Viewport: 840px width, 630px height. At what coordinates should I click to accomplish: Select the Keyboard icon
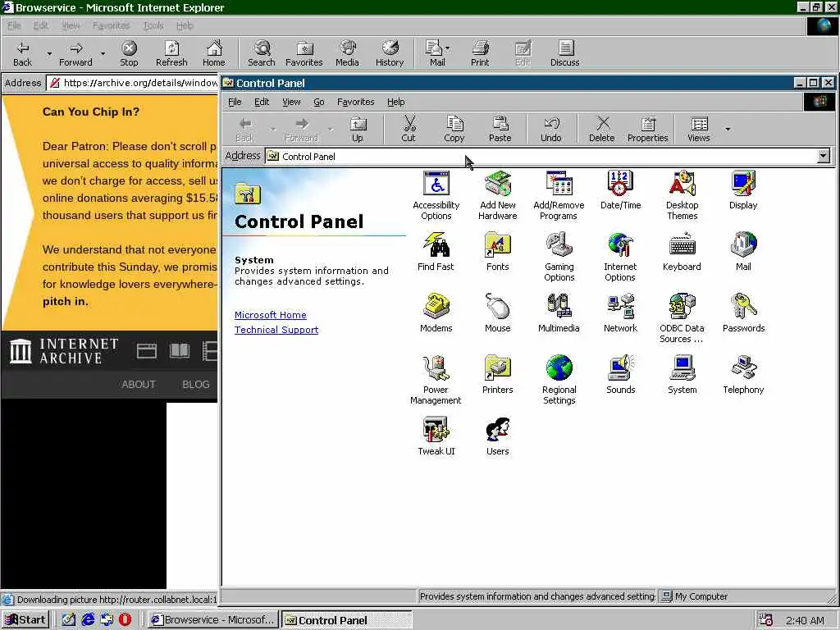(x=682, y=252)
